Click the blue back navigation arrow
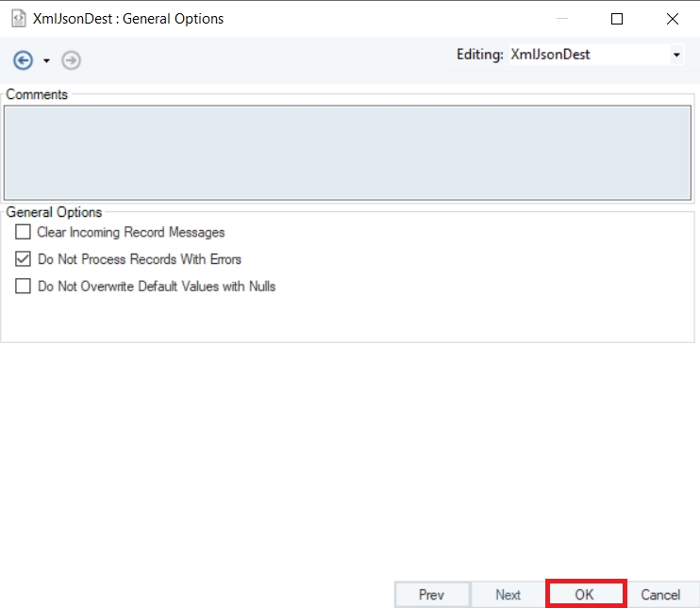 pos(23,60)
